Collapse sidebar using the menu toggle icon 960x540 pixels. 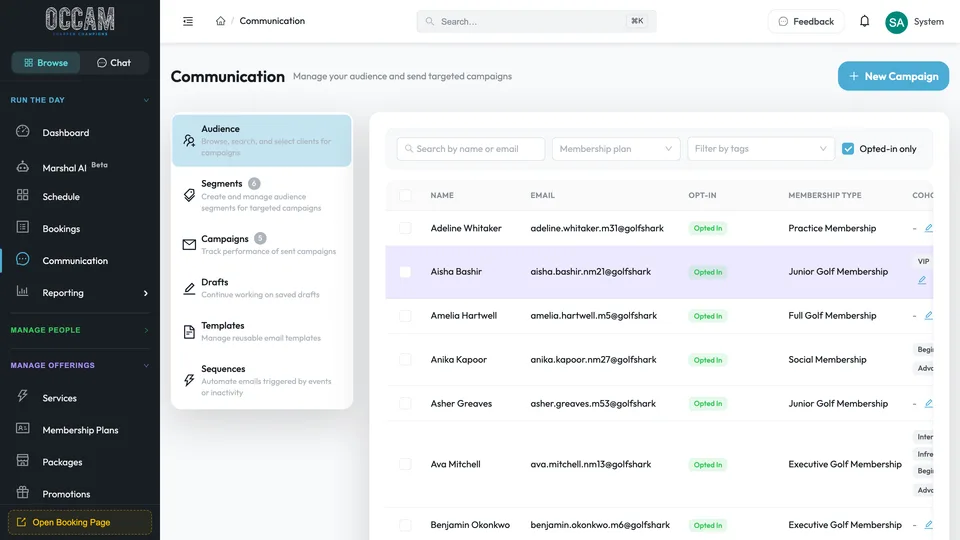(188, 21)
